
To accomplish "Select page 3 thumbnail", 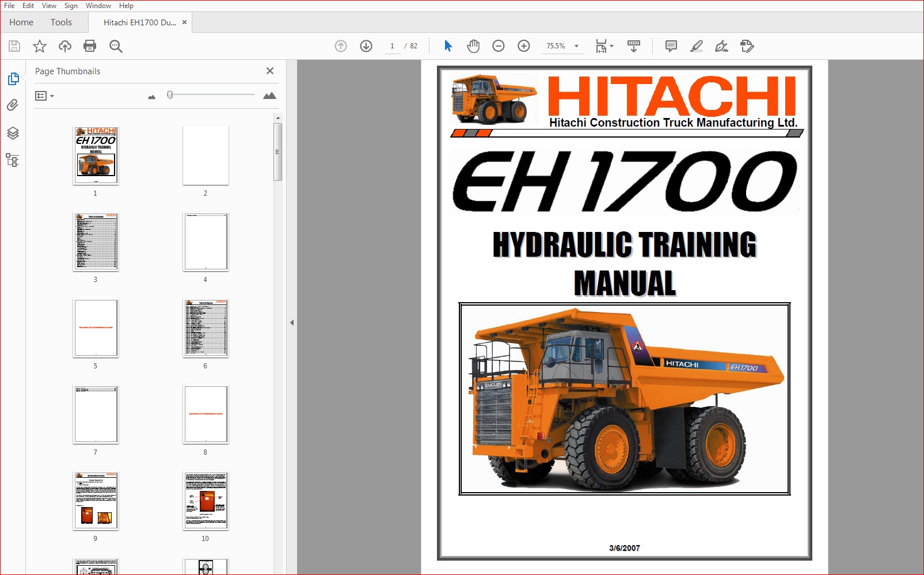I will tap(96, 241).
